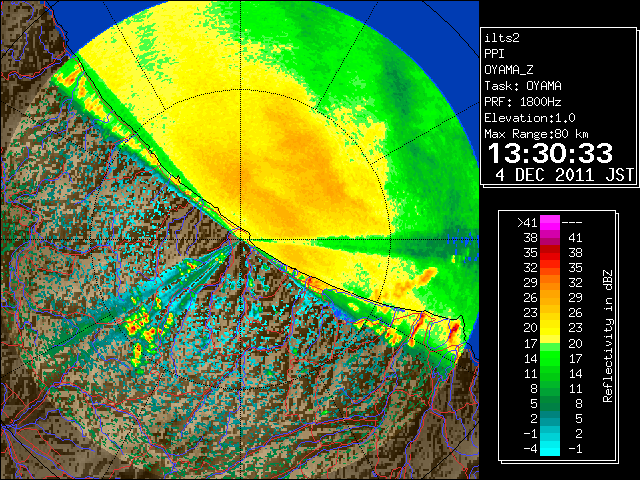
Task: Click the 'PRF: 1800Hz' text
Action: point(523,102)
